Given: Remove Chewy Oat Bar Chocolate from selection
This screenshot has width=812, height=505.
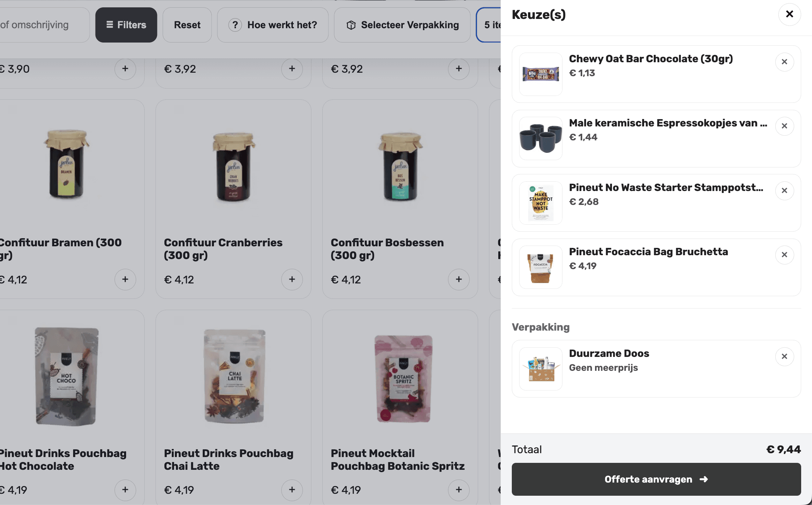Looking at the screenshot, I should coord(784,62).
